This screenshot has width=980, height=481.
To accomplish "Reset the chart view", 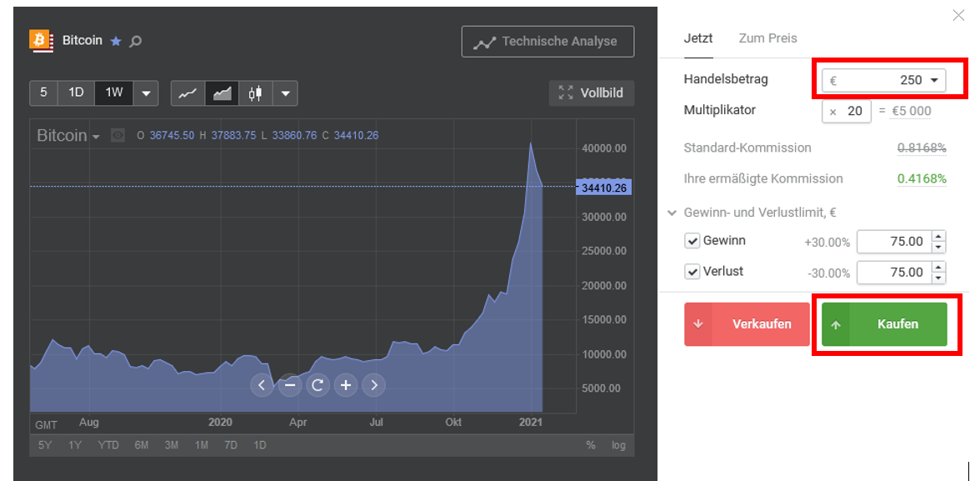I will click(x=317, y=384).
